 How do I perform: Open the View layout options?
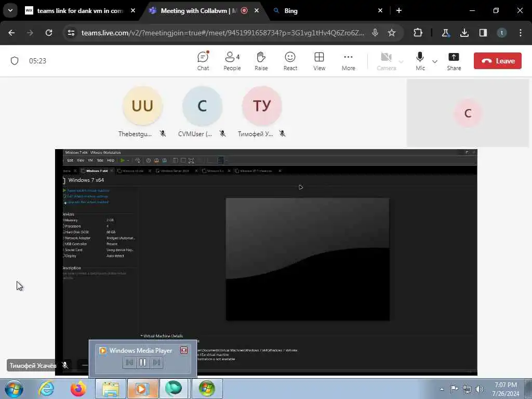coord(320,61)
